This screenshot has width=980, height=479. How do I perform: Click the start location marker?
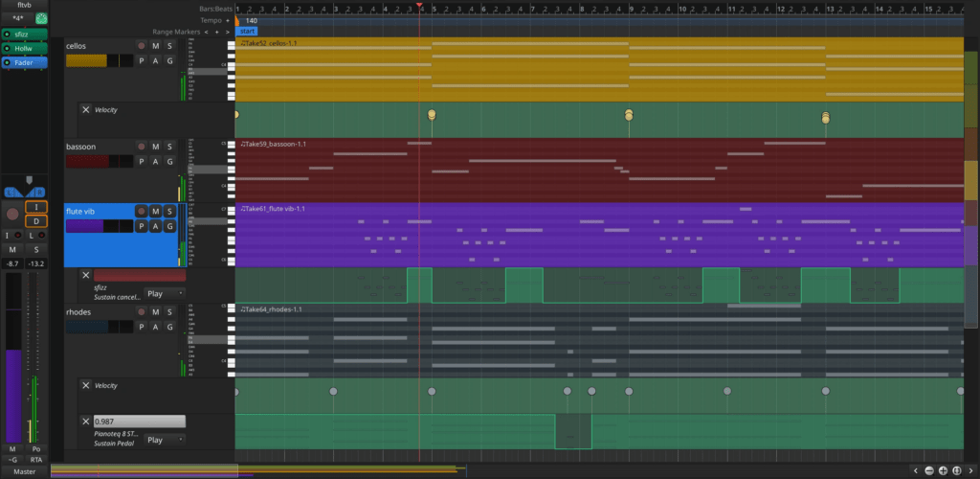click(x=247, y=32)
